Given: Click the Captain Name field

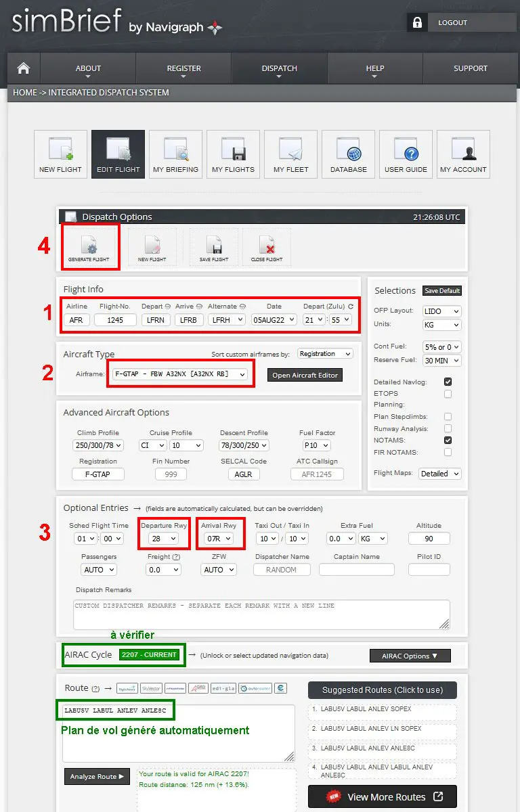Looking at the screenshot, I should [357, 569].
